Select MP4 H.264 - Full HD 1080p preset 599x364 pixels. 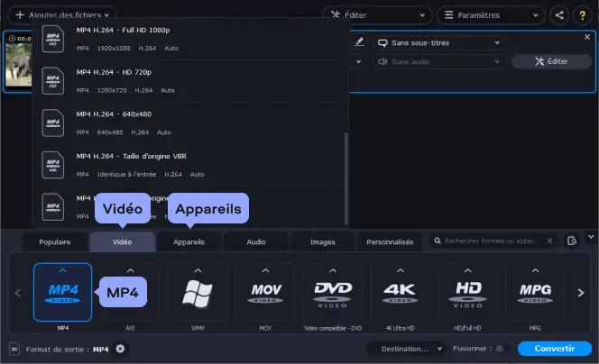(189, 39)
